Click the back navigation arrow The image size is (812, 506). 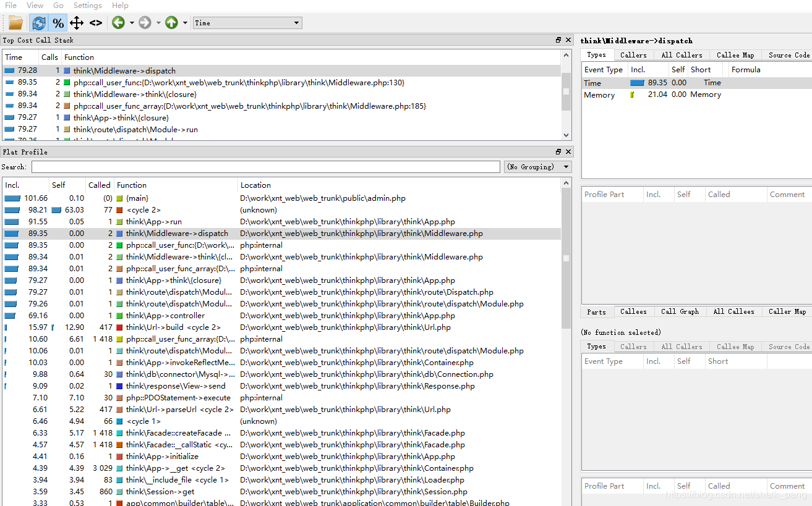coord(117,22)
